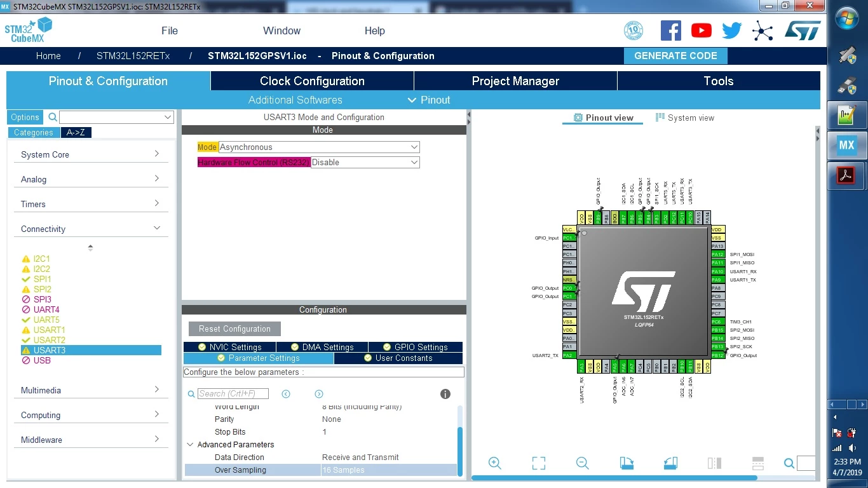Click the STM32L152RETx breadcrumb
Viewport: 868px width, 488px height.
click(133, 56)
